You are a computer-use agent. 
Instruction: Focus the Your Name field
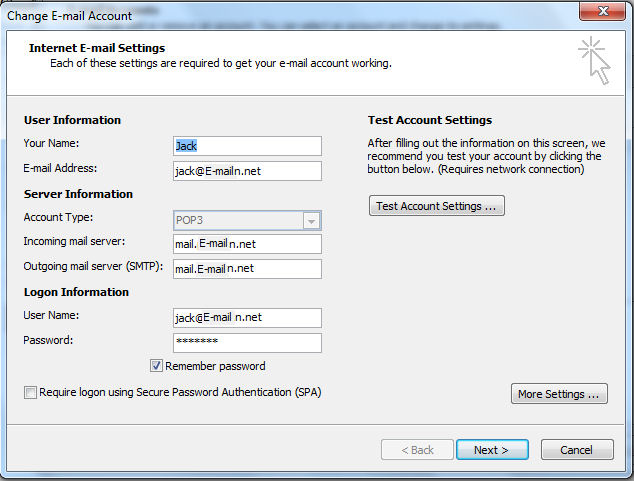[x=247, y=146]
